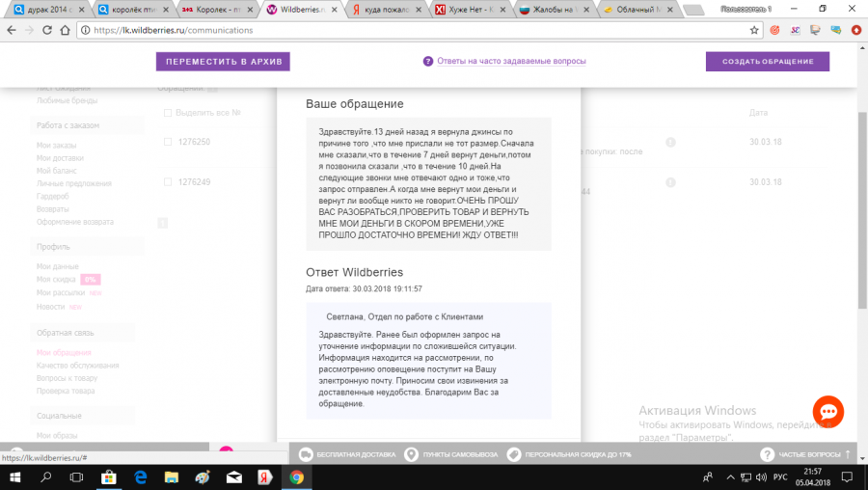This screenshot has width=868, height=490.
Task: Open 'Мой баланс' sidebar link
Action: point(57,171)
